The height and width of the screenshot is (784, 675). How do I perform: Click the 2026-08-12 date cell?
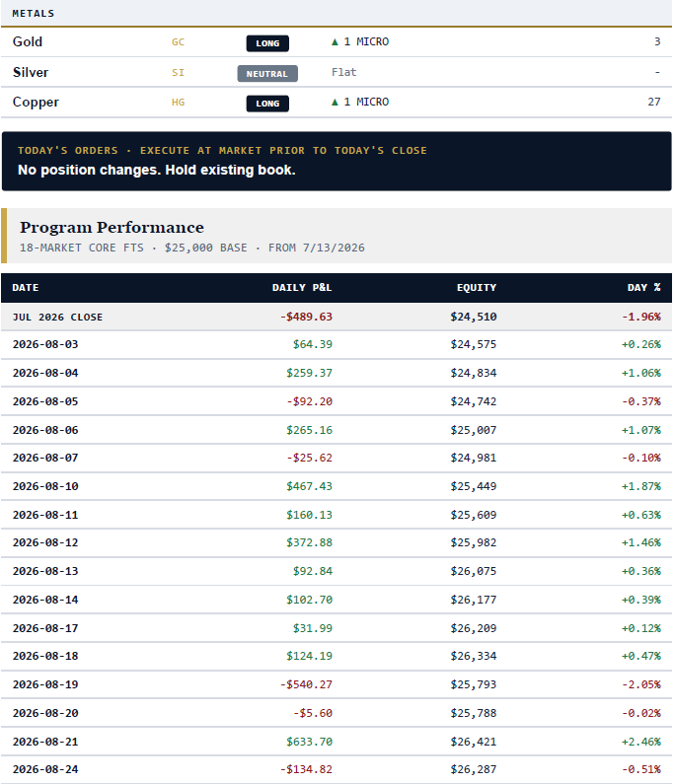click(45, 542)
